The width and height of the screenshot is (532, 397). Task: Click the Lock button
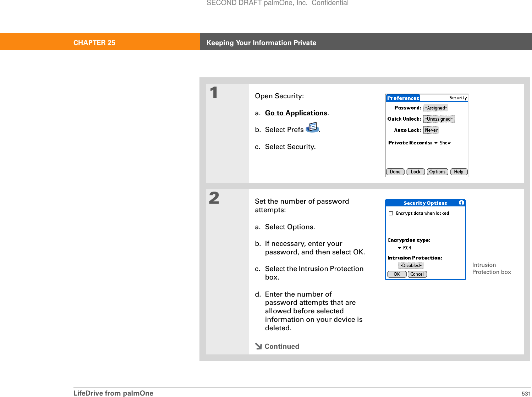click(x=415, y=172)
